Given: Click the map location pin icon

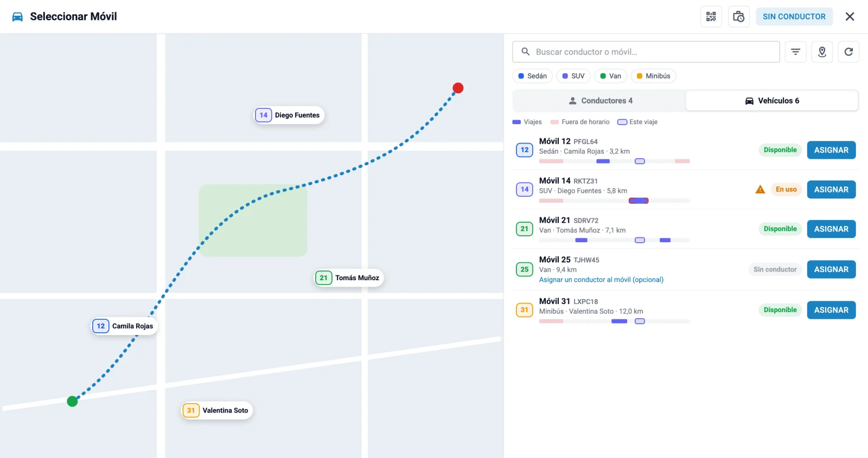Looking at the screenshot, I should [x=822, y=52].
